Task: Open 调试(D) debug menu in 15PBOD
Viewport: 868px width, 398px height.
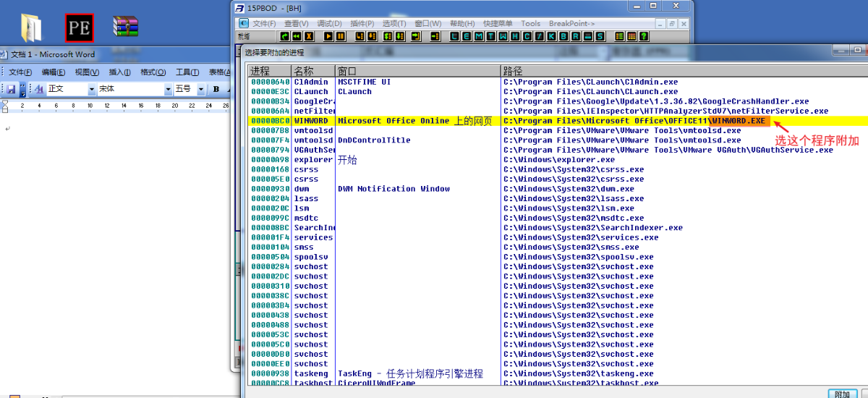Action: click(x=330, y=23)
